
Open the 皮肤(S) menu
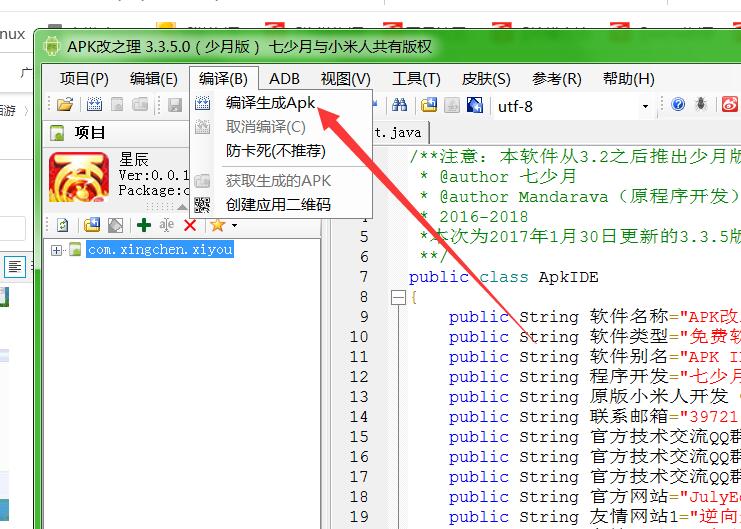pos(486,79)
